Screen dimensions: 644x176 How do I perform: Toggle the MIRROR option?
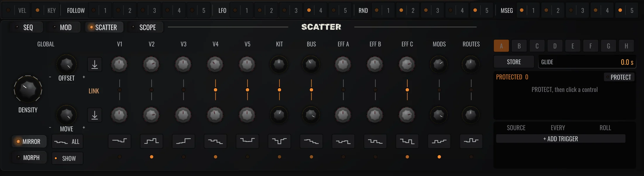(x=29, y=142)
